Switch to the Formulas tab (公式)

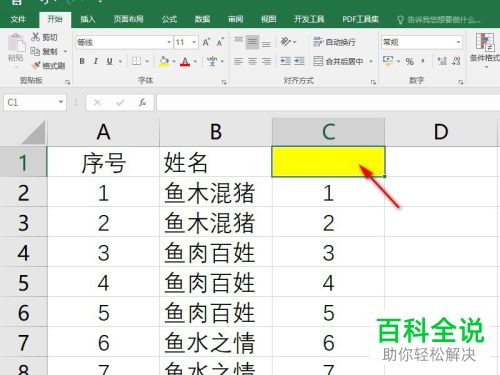click(x=169, y=19)
